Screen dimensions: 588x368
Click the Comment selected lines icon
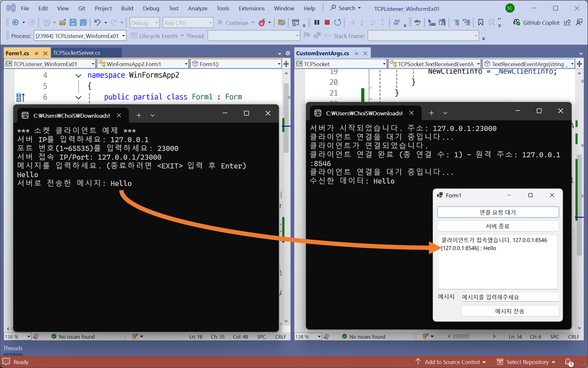click(x=456, y=22)
